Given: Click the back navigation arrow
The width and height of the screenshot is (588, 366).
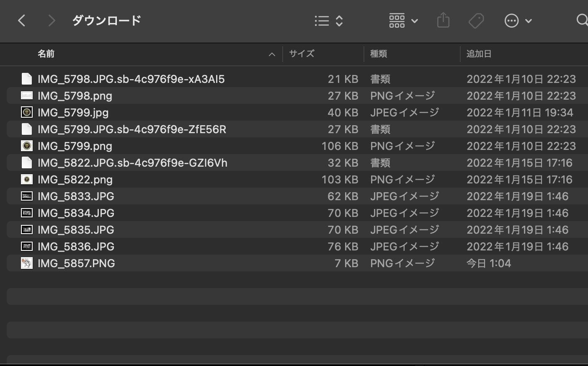Looking at the screenshot, I should (22, 21).
